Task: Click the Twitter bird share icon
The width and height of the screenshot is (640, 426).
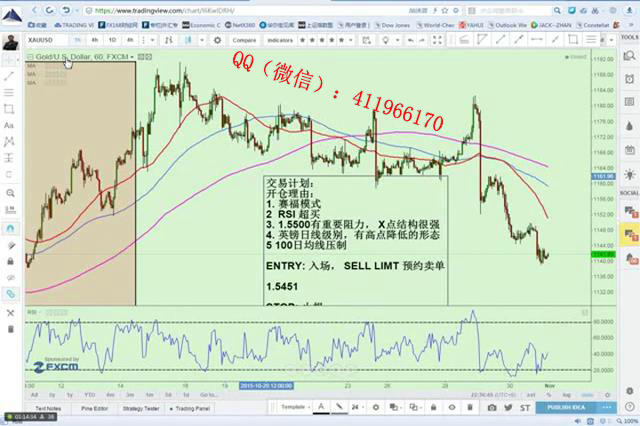Action: (x=508, y=407)
